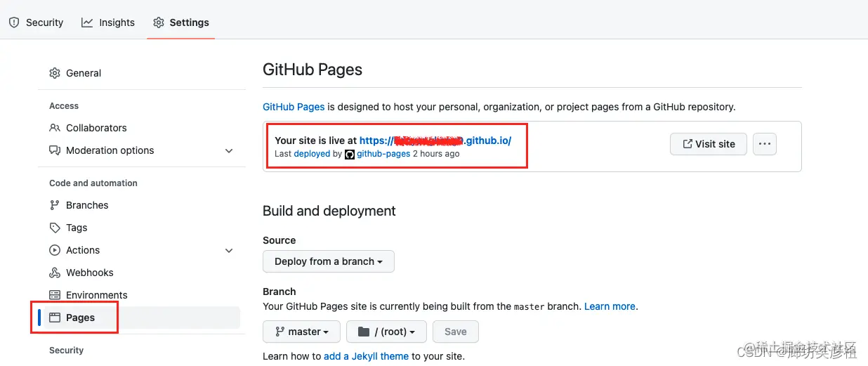Click the Visit site button
The image size is (868, 366).
(709, 144)
